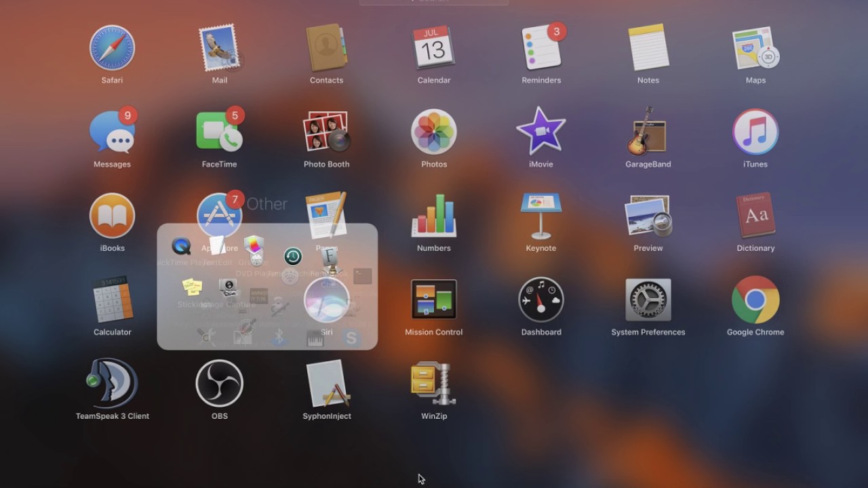The image size is (868, 488).
Task: Launch Siri
Action: point(327,300)
